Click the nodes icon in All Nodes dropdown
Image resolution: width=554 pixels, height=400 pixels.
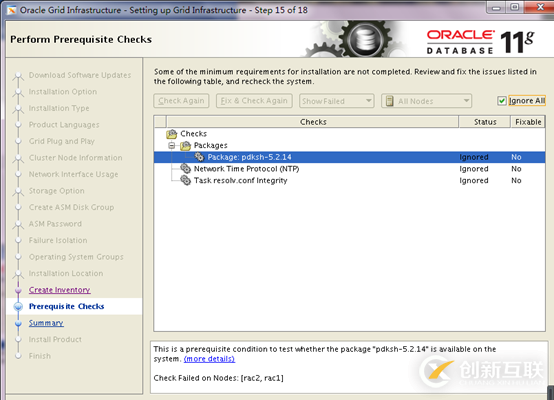click(x=389, y=101)
